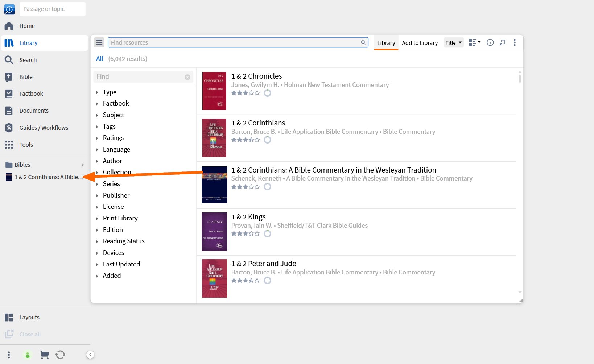Toggle the library filter sidebar hamburger

click(x=99, y=42)
